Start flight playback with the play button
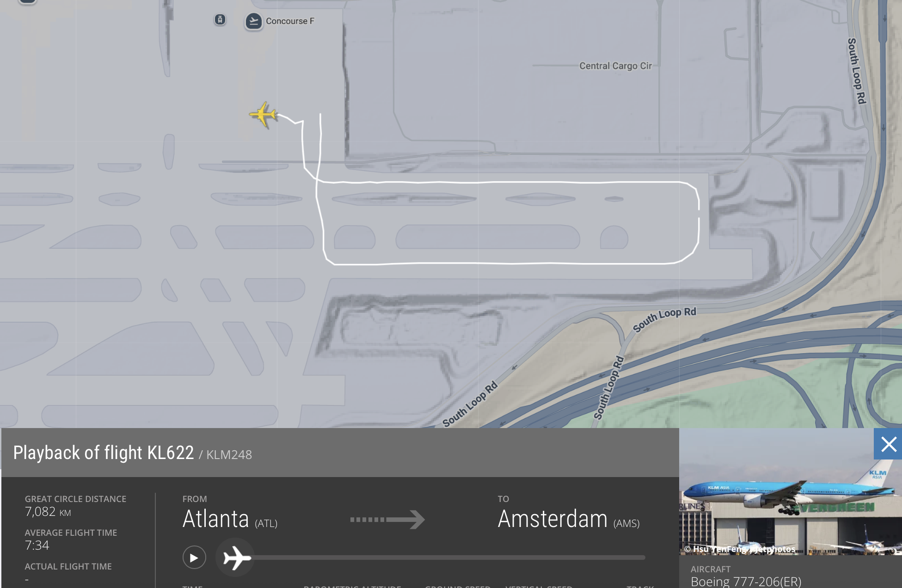The width and height of the screenshot is (902, 588). pos(194,557)
